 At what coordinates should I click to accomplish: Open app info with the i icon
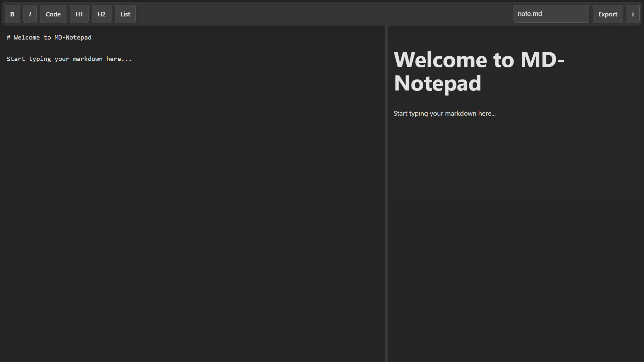[633, 14]
